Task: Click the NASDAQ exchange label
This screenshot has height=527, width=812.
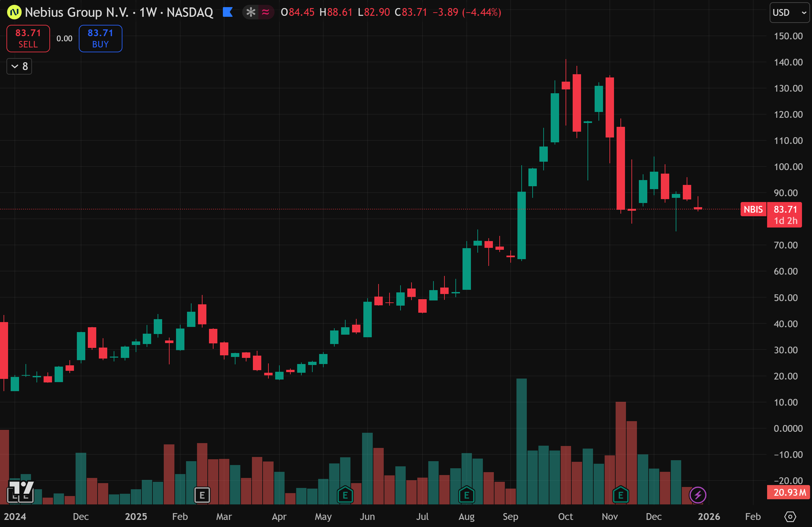Action: [x=190, y=12]
